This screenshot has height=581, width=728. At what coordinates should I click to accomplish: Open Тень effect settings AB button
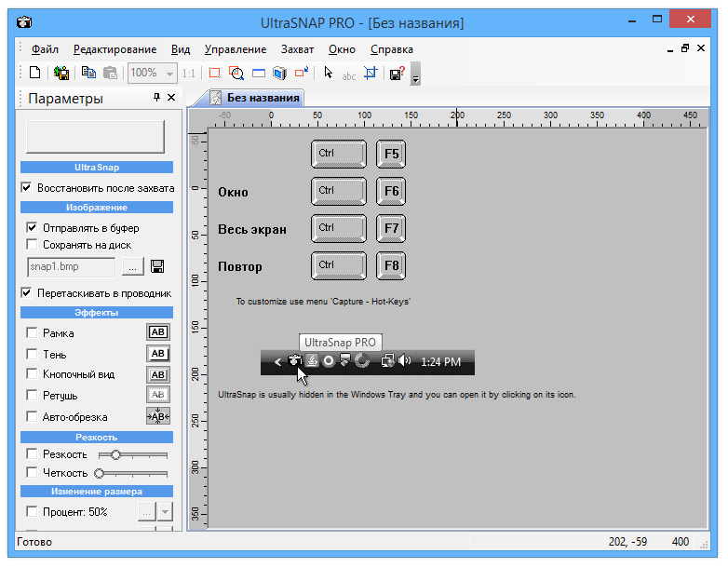[x=158, y=354]
